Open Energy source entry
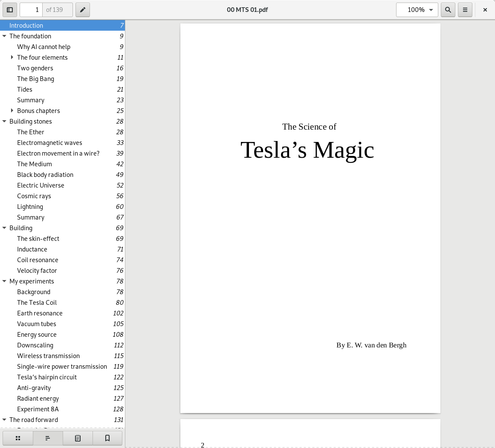 pyautogui.click(x=63, y=334)
